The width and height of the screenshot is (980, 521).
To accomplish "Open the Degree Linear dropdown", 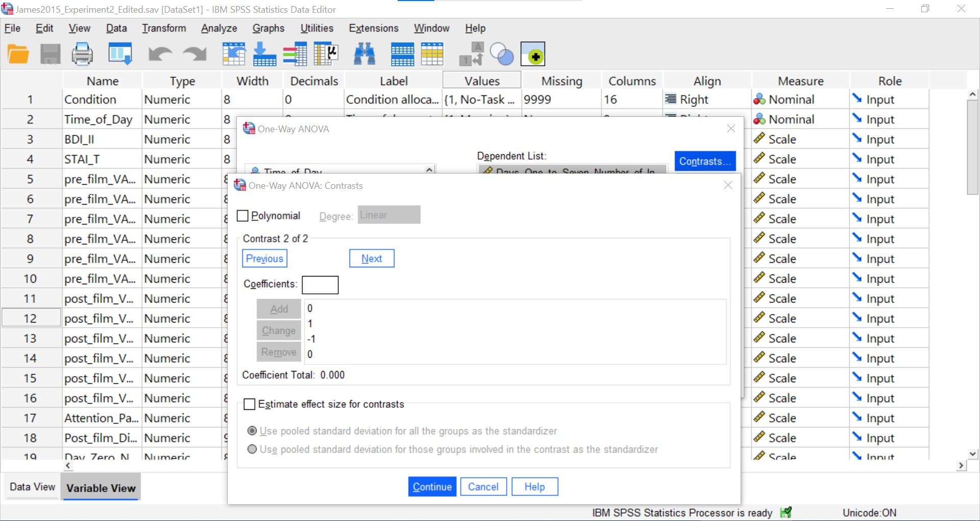I will 389,215.
